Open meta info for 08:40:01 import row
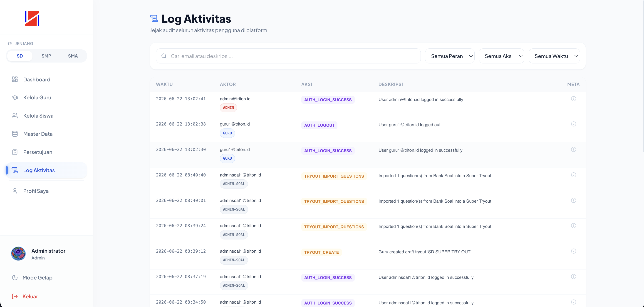 click(x=574, y=200)
